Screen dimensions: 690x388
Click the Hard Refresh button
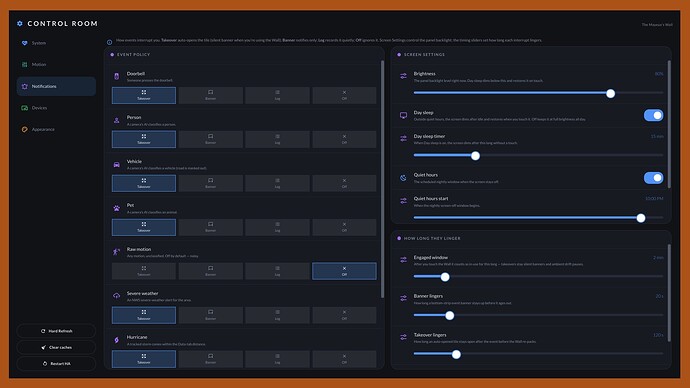pos(56,331)
